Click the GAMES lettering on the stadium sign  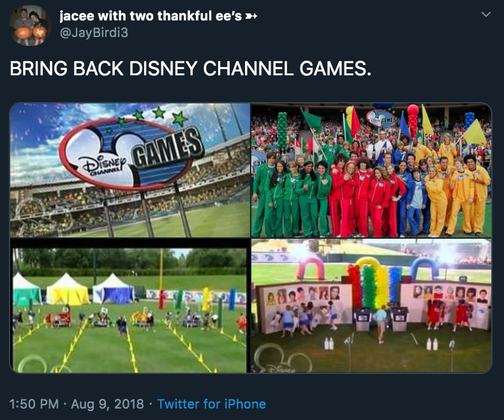tap(167, 146)
